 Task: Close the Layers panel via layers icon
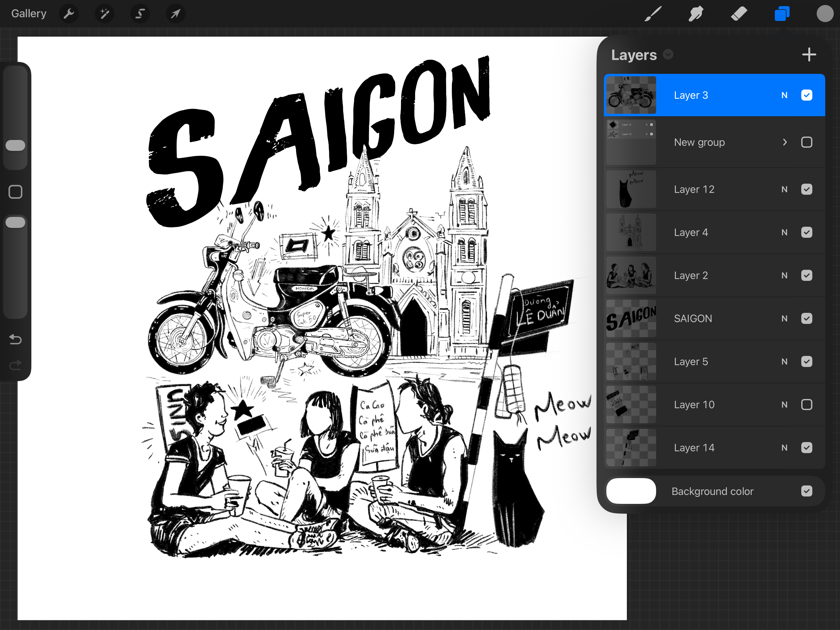coord(782,14)
